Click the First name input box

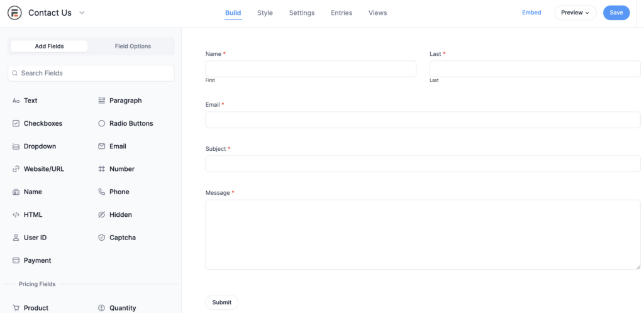[311, 69]
